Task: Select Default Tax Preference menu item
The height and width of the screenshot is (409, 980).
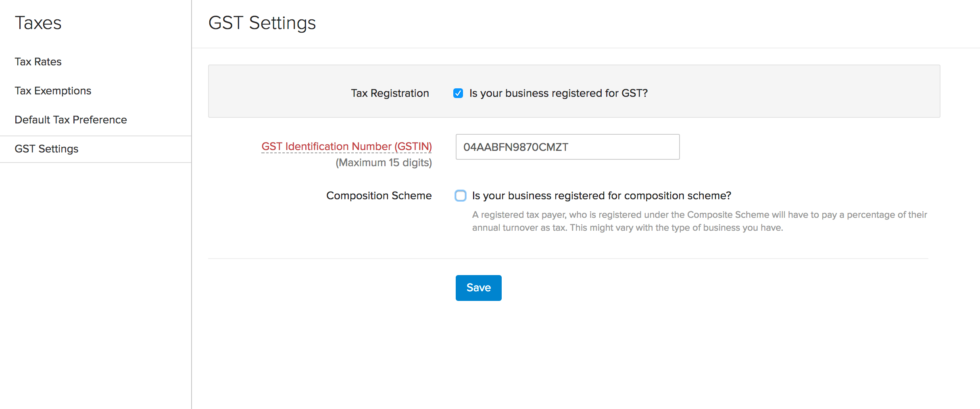Action: (71, 120)
